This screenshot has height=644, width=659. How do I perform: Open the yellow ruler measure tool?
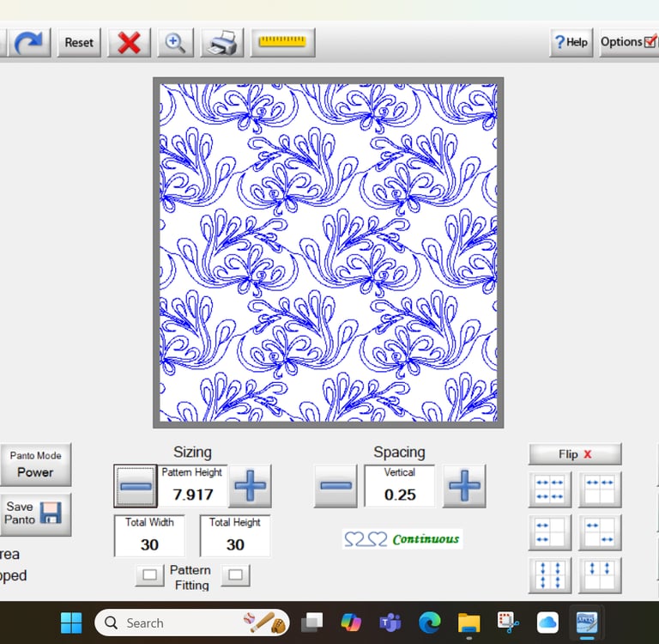click(282, 42)
